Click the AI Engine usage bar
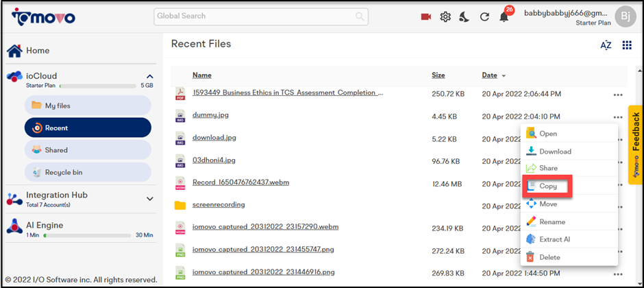This screenshot has width=644, height=288. click(x=87, y=236)
